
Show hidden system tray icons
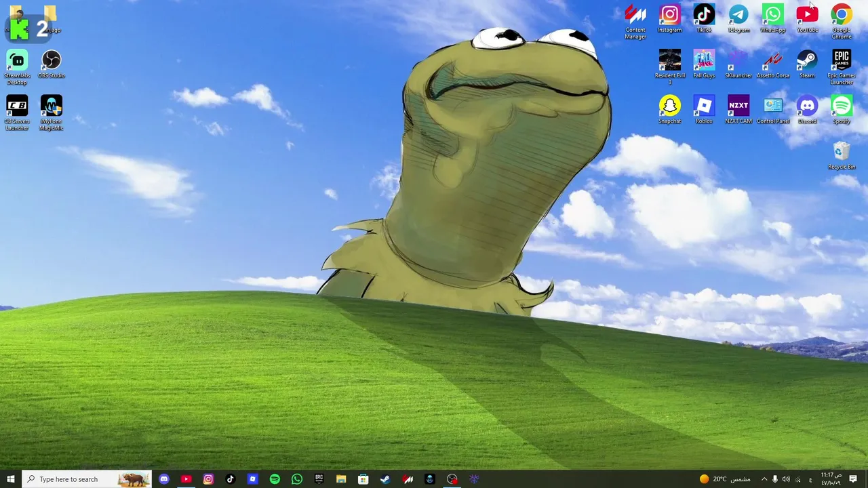(764, 479)
